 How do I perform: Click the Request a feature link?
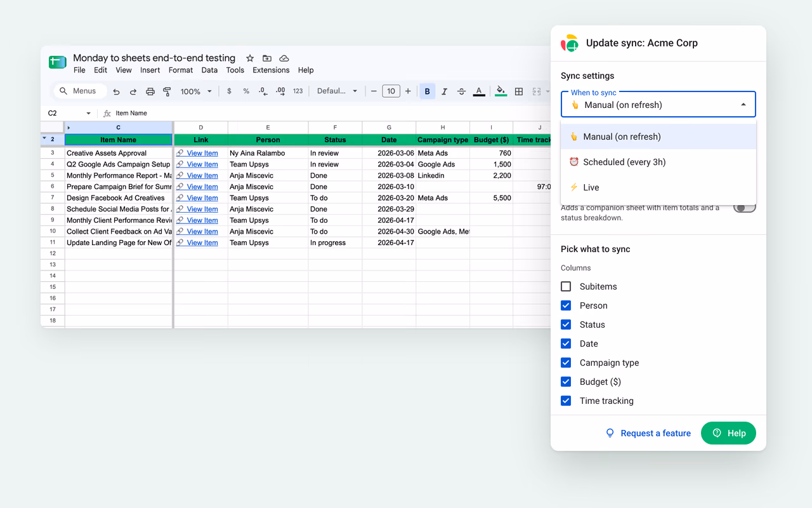pyautogui.click(x=648, y=433)
